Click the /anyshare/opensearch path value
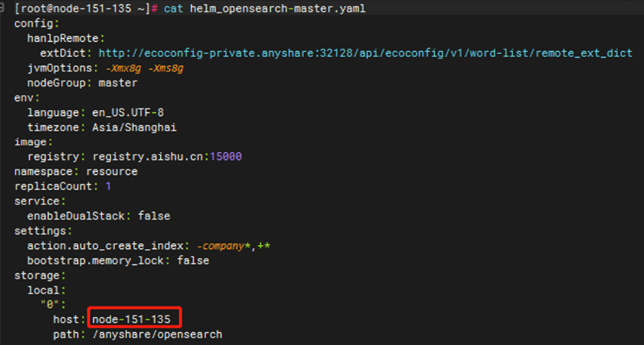644x345 pixels. [157, 334]
